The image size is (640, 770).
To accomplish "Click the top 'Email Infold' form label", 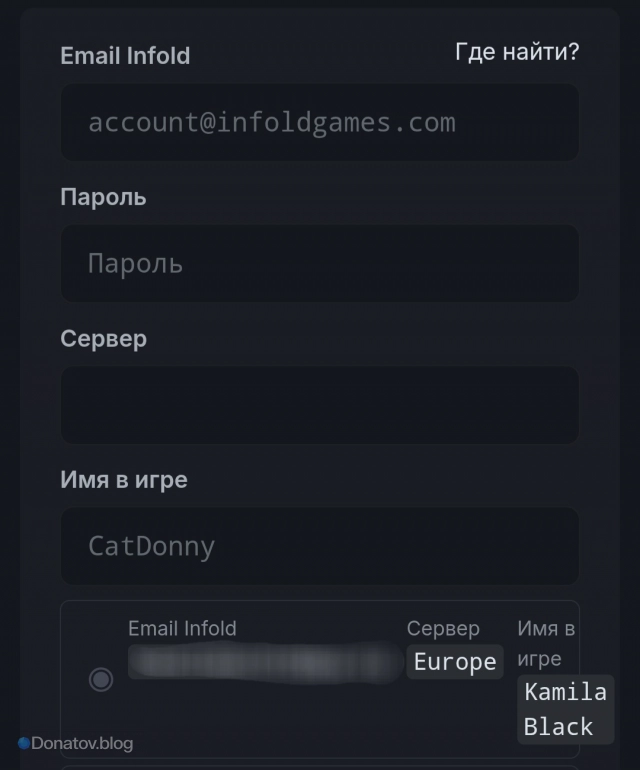I will (x=125, y=56).
